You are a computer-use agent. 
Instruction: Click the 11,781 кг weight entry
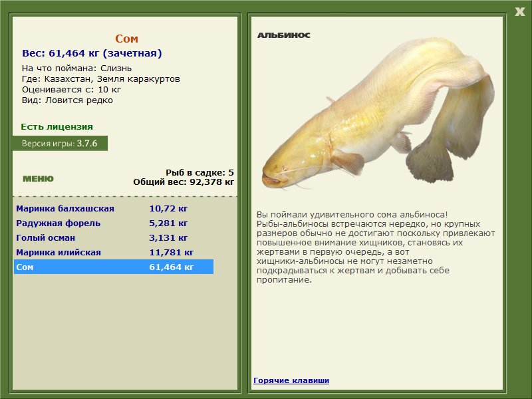(172, 252)
